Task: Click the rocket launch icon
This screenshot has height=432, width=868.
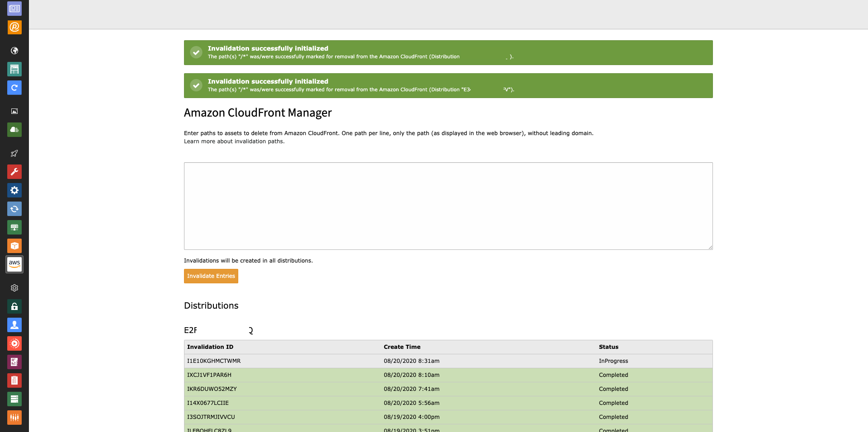Action: [x=14, y=154]
